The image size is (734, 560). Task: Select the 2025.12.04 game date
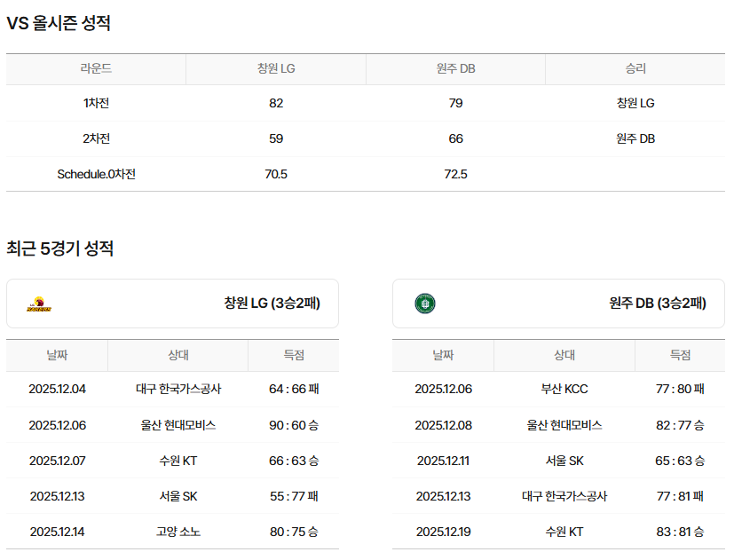(x=57, y=389)
